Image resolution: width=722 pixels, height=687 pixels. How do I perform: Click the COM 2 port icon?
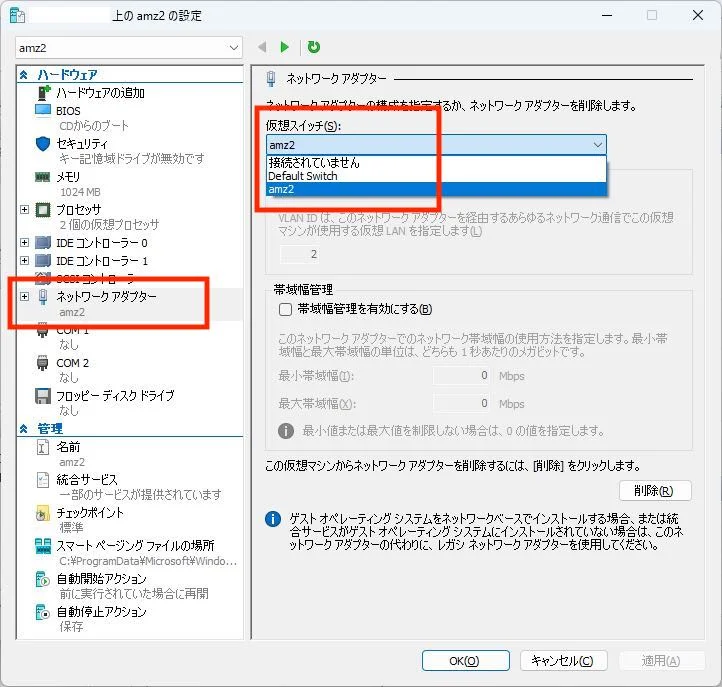pos(43,363)
